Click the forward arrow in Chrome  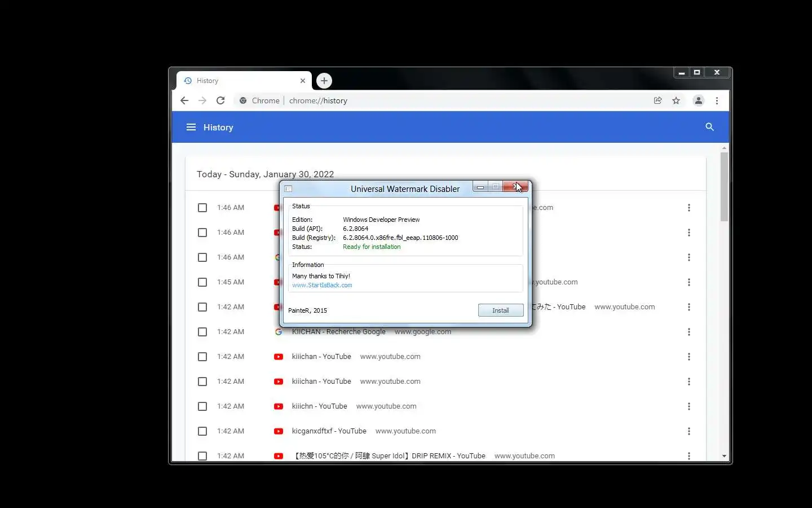coord(202,100)
